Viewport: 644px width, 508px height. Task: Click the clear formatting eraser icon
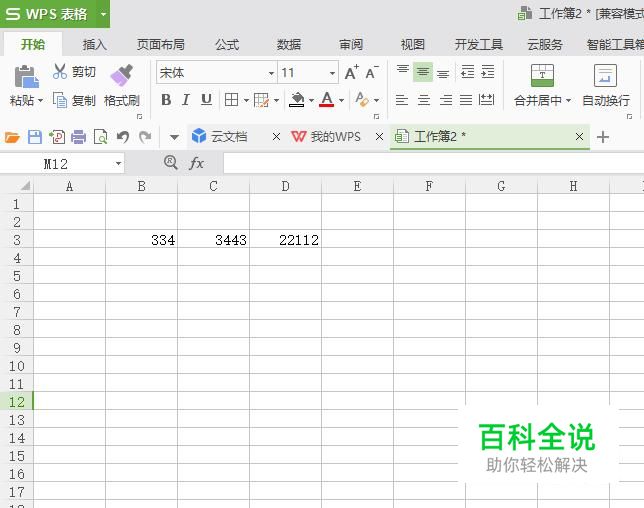(362, 100)
